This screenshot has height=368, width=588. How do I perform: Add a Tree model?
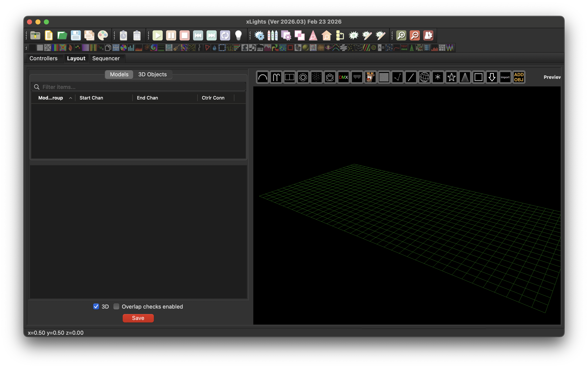[x=465, y=77]
